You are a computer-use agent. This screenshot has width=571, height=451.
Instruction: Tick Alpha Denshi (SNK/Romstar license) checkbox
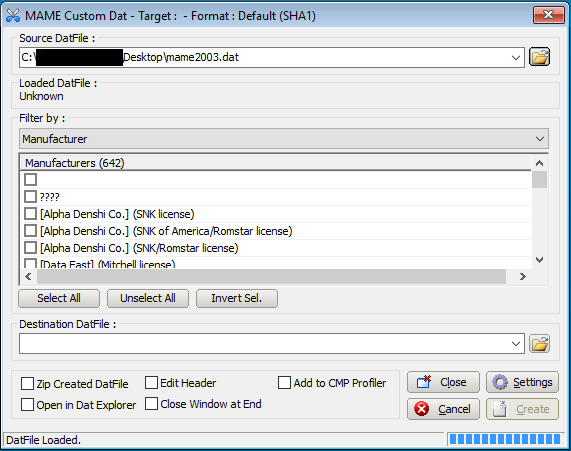tap(31, 248)
